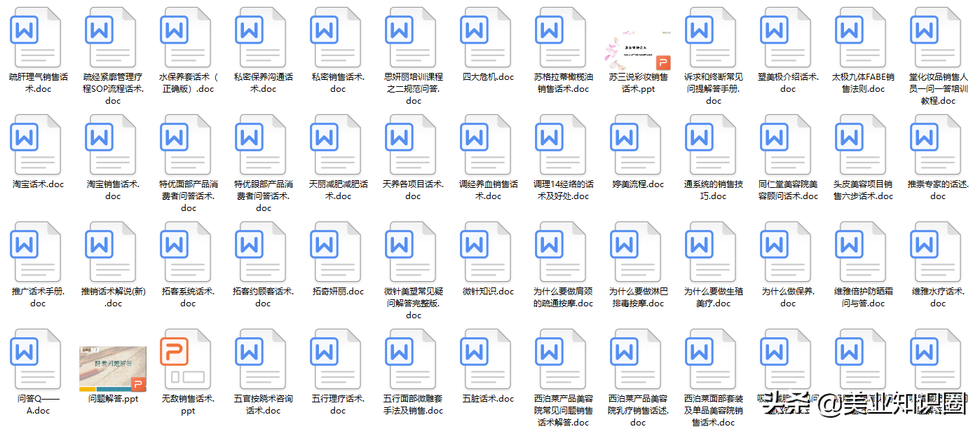Image resolution: width=980 pixels, height=429 pixels.
Task: Open the 头皮美容项目销售六步话术.doc file
Action: coord(860,146)
